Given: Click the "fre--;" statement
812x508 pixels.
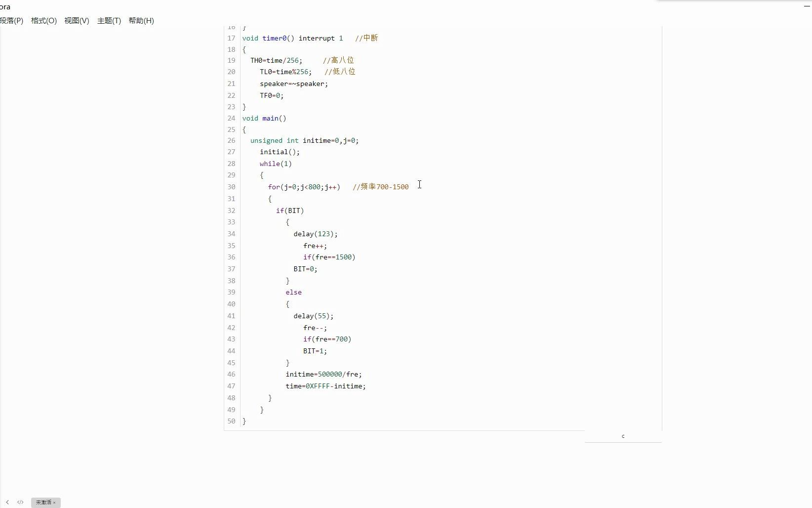Looking at the screenshot, I should 315,328.
